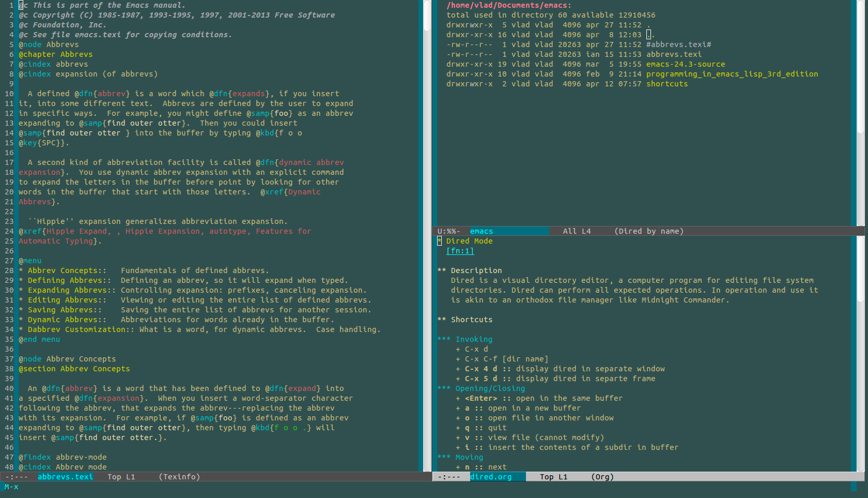
Task: Click the '@chapter Abbrevs' line
Action: coord(56,54)
